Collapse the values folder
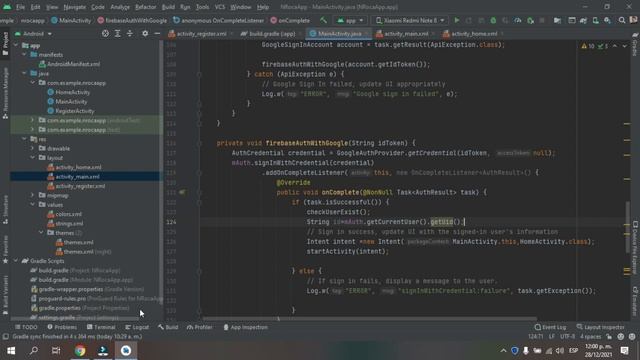 [x=33, y=204]
